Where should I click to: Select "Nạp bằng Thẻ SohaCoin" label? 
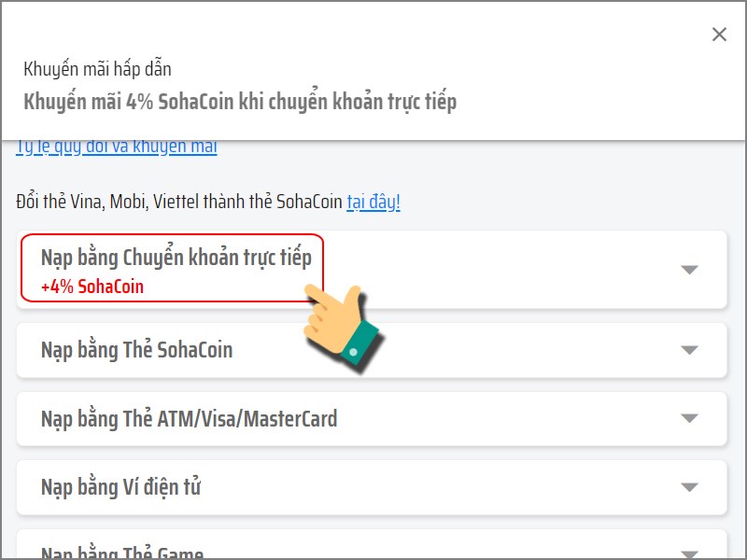pos(136,350)
